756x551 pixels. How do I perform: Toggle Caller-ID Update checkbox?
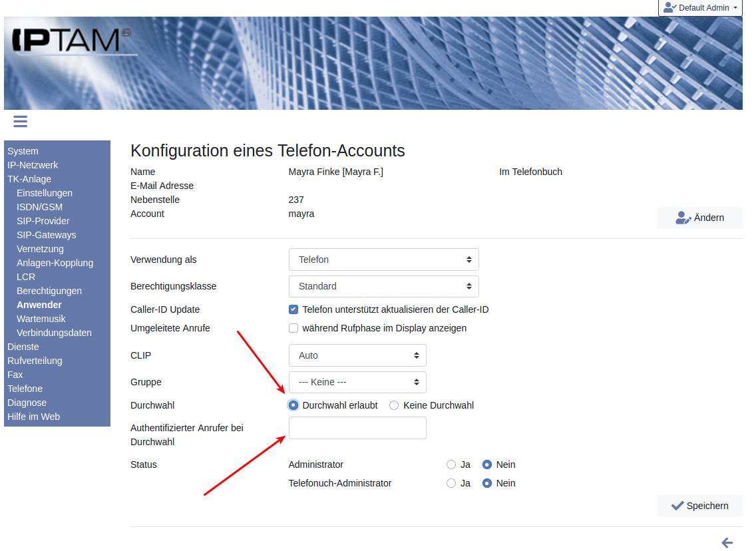[293, 309]
